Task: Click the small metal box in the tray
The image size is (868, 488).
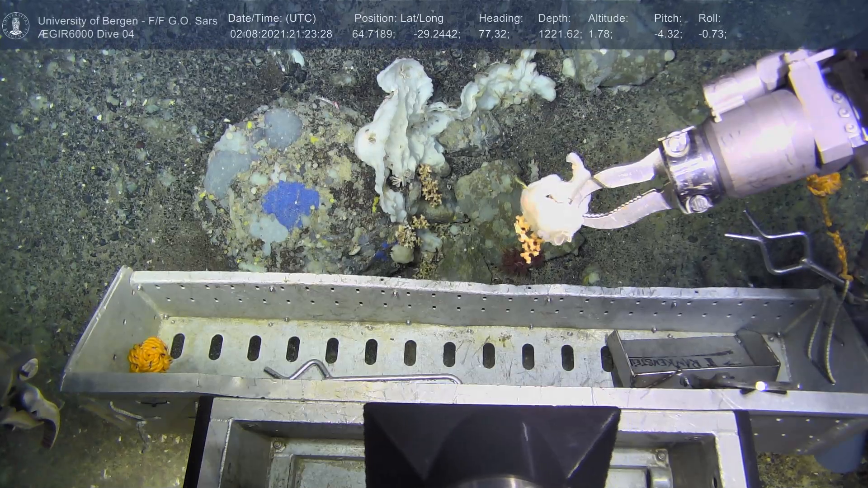Action: [x=692, y=359]
